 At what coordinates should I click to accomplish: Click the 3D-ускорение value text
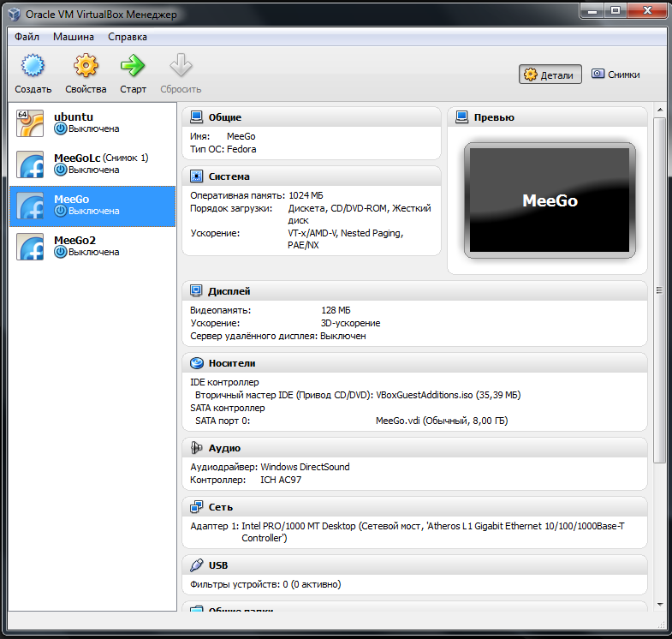350,324
